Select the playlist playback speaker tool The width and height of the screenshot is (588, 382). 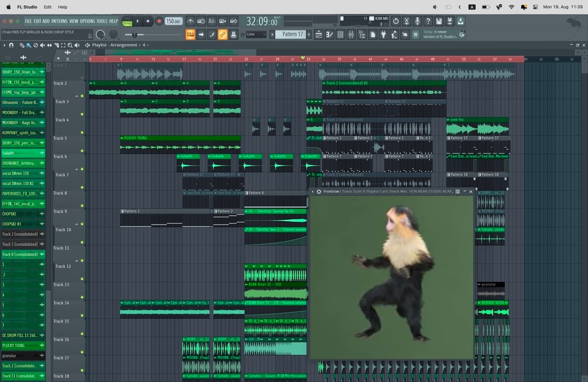point(77,45)
